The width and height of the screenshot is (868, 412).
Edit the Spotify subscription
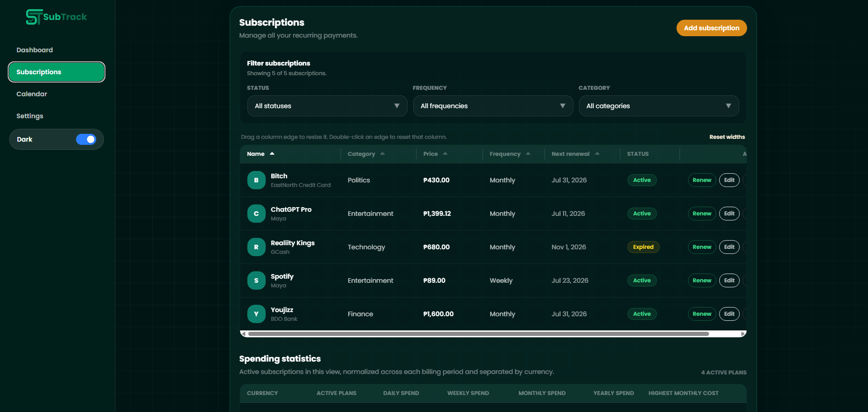click(729, 280)
